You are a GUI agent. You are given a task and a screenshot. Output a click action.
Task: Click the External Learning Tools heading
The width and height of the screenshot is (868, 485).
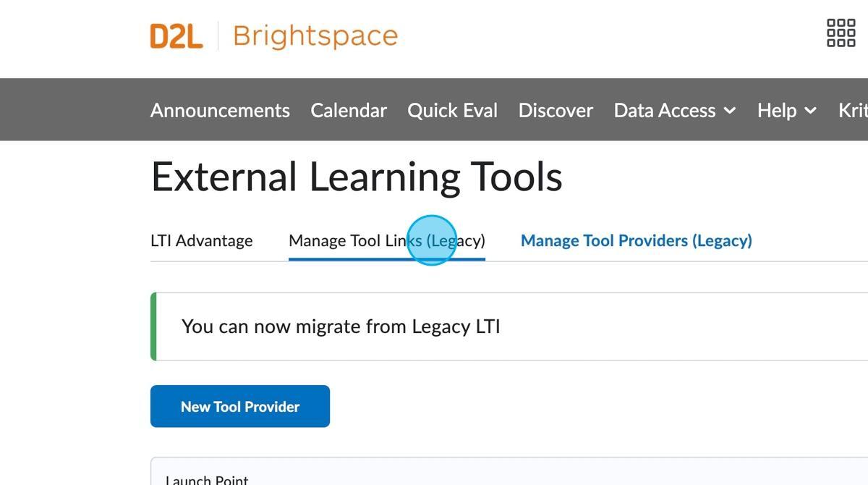coord(356,177)
